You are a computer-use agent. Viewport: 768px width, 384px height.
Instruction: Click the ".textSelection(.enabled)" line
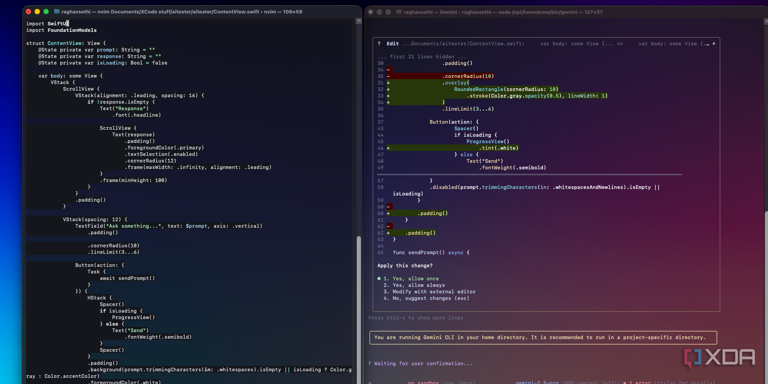click(x=161, y=154)
